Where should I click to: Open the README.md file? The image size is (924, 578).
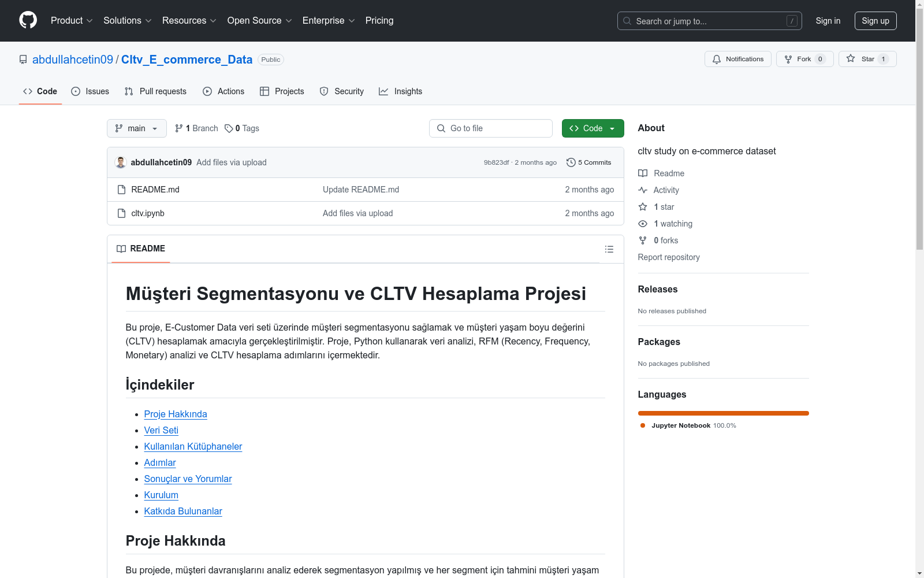coord(155,190)
